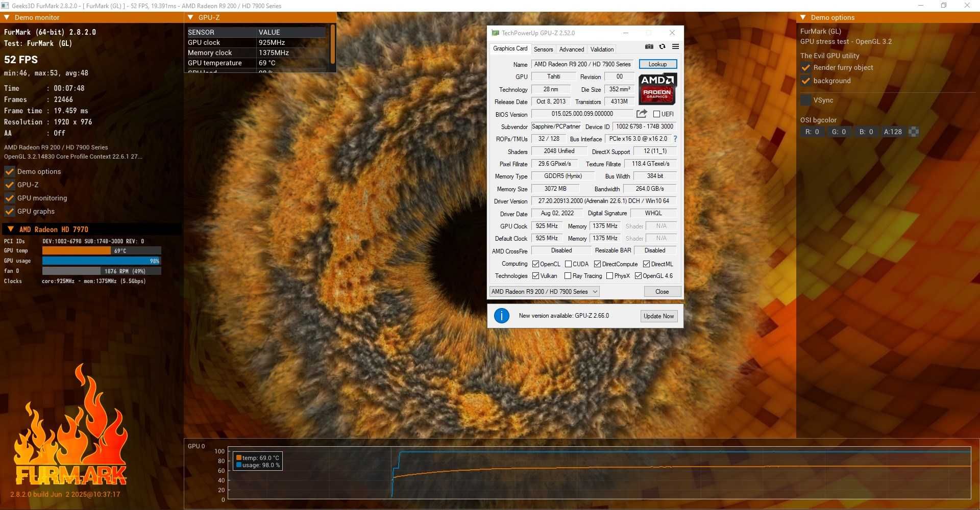Click the Close button in GPU-Z
Screen dimensions: 980x510
click(662, 292)
